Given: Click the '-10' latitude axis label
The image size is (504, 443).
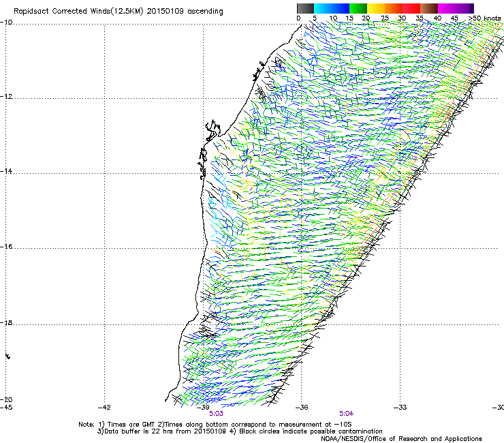Looking at the screenshot, I should [6, 22].
